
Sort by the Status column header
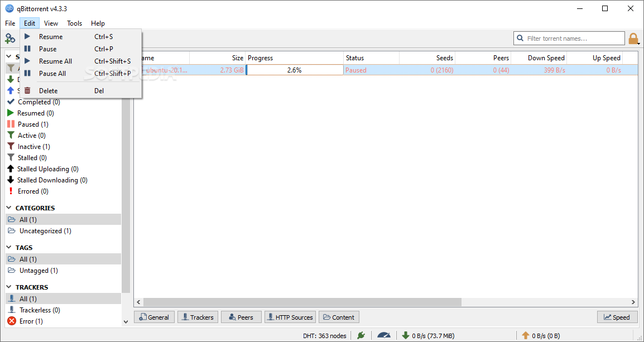371,58
